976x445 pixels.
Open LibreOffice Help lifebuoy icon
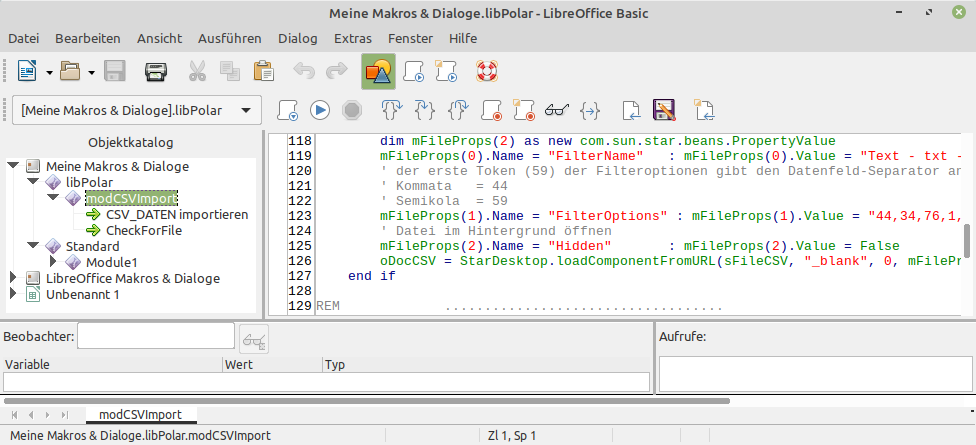pos(485,72)
